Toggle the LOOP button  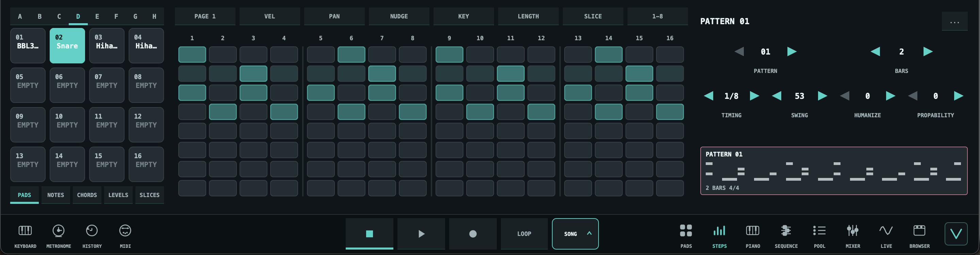click(524, 234)
